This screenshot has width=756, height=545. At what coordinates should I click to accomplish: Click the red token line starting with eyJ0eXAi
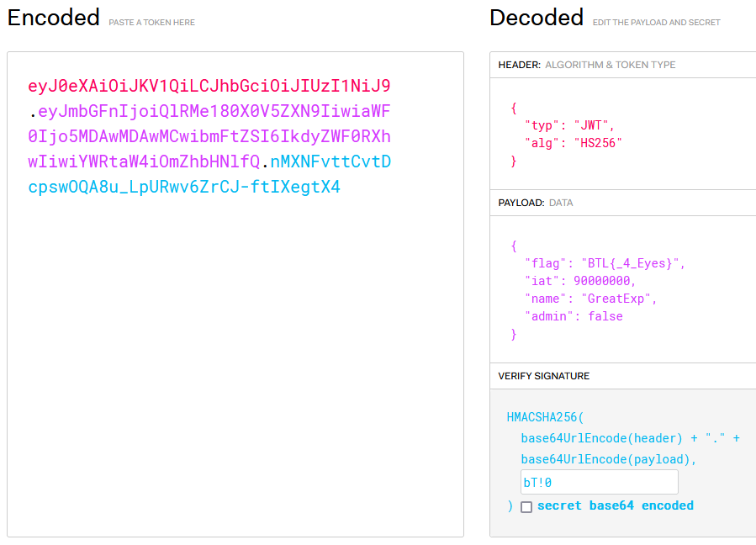pyautogui.click(x=209, y=86)
